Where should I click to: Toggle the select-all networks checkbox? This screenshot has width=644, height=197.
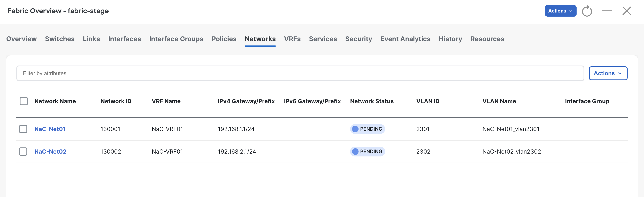click(x=24, y=101)
